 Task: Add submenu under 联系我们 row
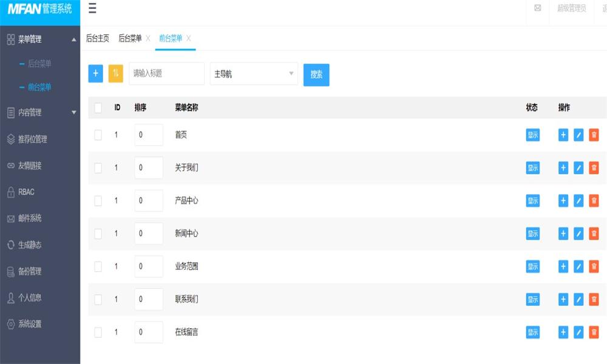[x=563, y=300]
